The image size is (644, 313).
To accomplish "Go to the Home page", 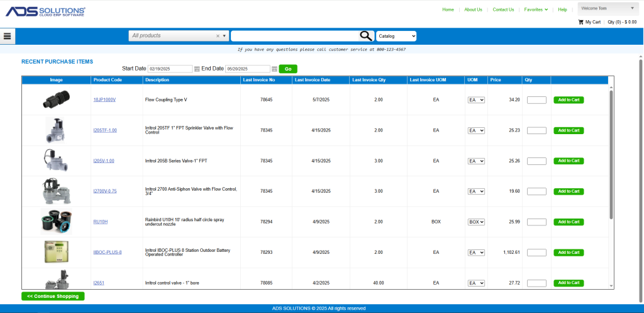I will (448, 9).
